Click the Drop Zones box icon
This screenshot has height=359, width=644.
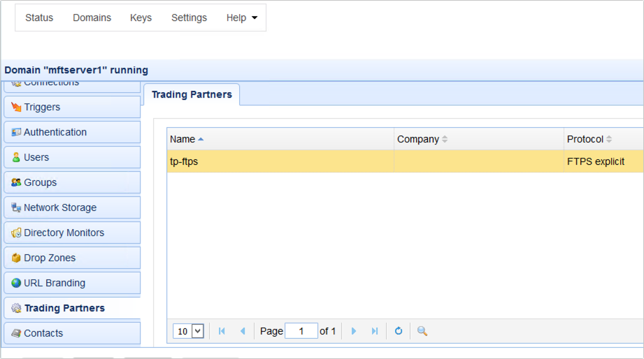[x=16, y=258]
